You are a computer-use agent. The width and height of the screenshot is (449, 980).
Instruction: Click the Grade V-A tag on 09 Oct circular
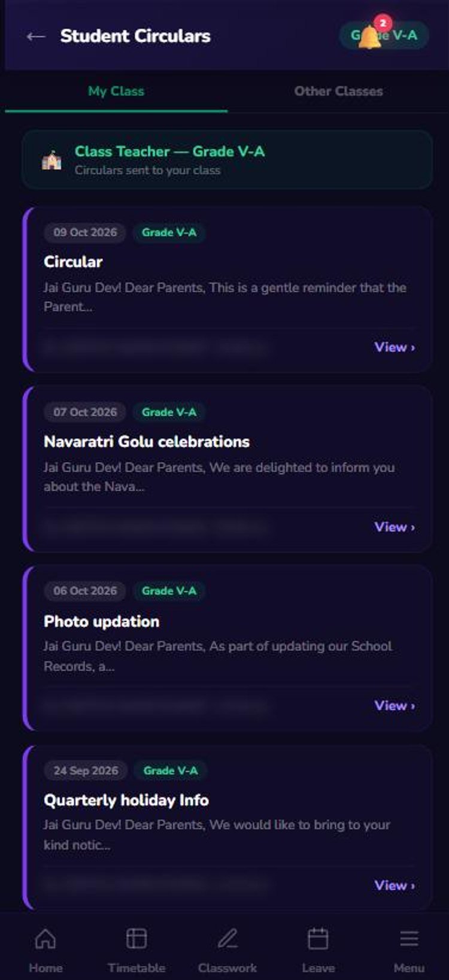[169, 232]
